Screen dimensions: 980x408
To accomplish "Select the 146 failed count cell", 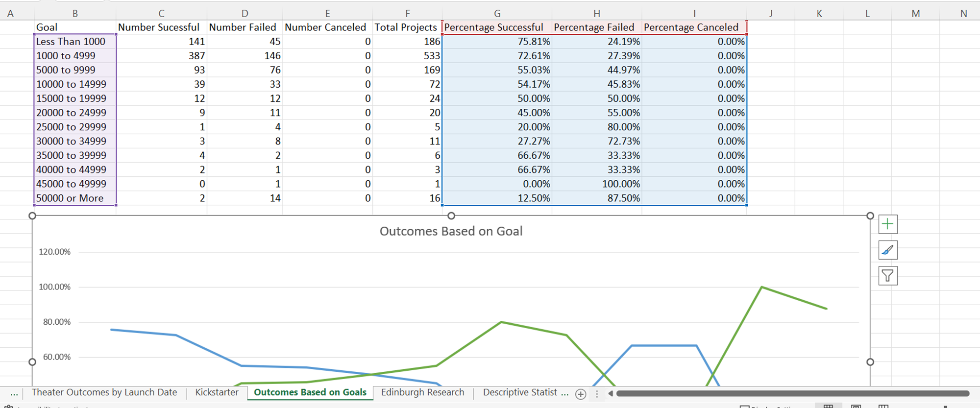I will coord(245,56).
